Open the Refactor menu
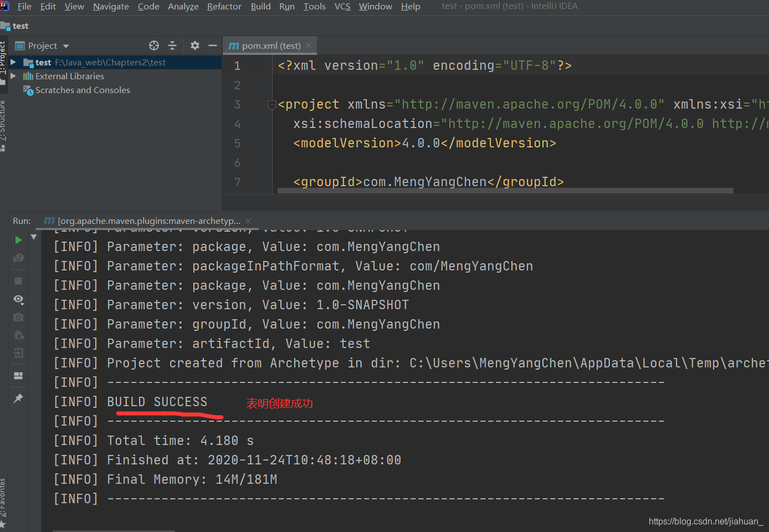The image size is (769, 532). [x=224, y=7]
